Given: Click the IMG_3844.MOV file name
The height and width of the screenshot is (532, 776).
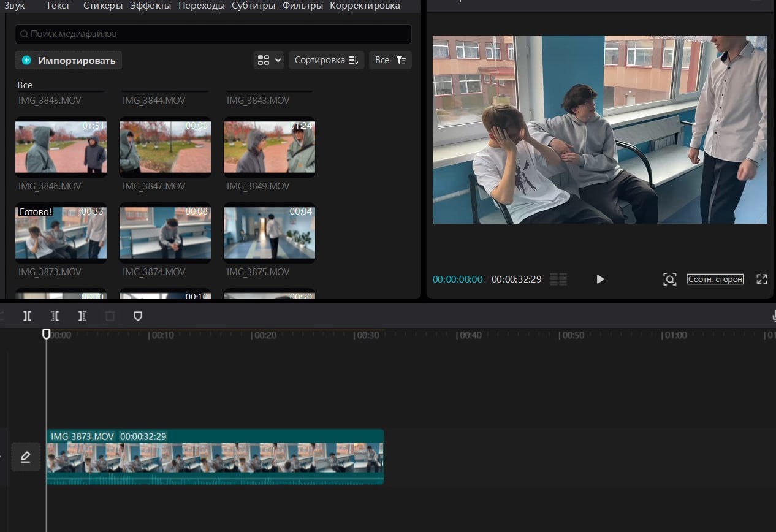Looking at the screenshot, I should 154,100.
